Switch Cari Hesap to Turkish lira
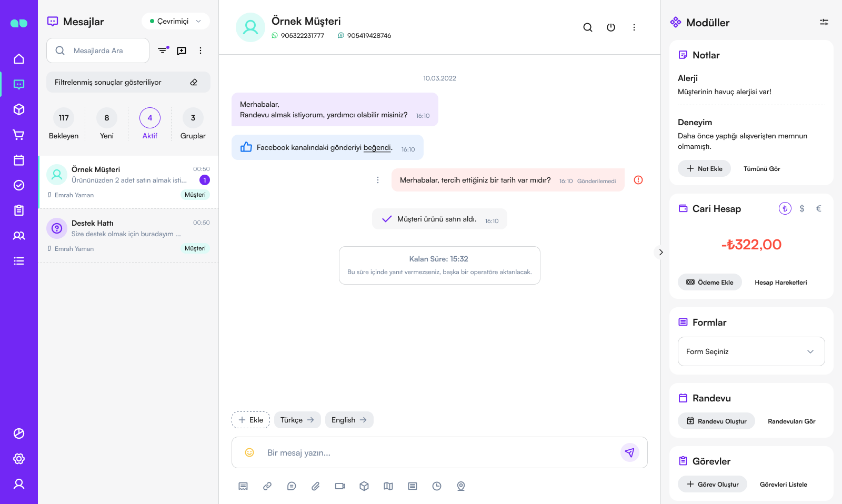This screenshot has width=842, height=504. click(785, 208)
